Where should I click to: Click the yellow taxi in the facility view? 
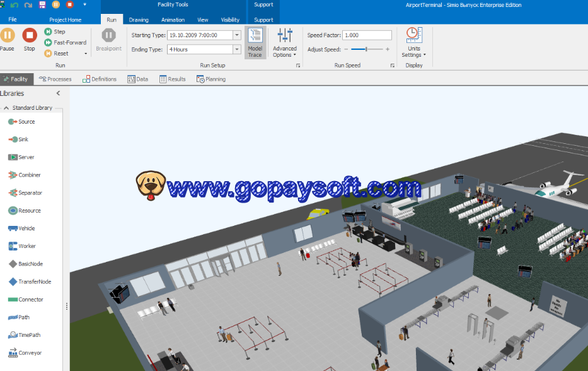pyautogui.click(x=318, y=214)
